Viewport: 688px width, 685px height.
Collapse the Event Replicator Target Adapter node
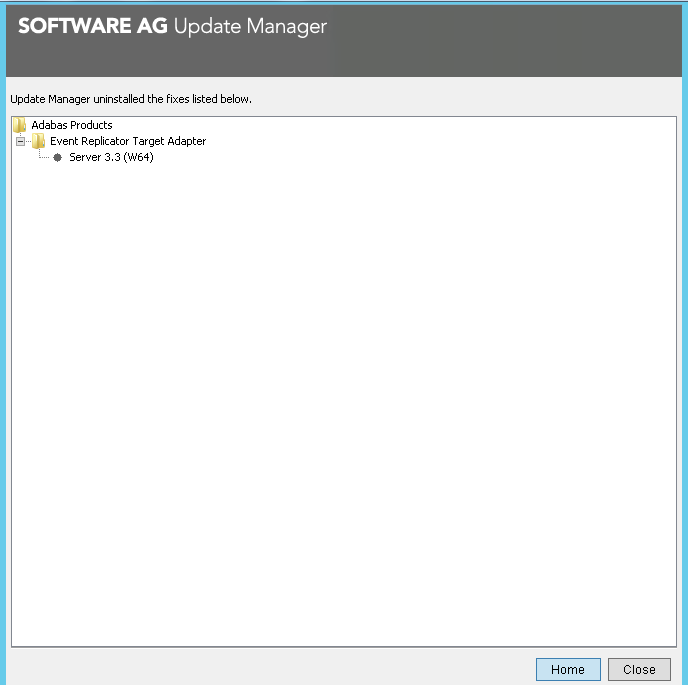coord(20,141)
